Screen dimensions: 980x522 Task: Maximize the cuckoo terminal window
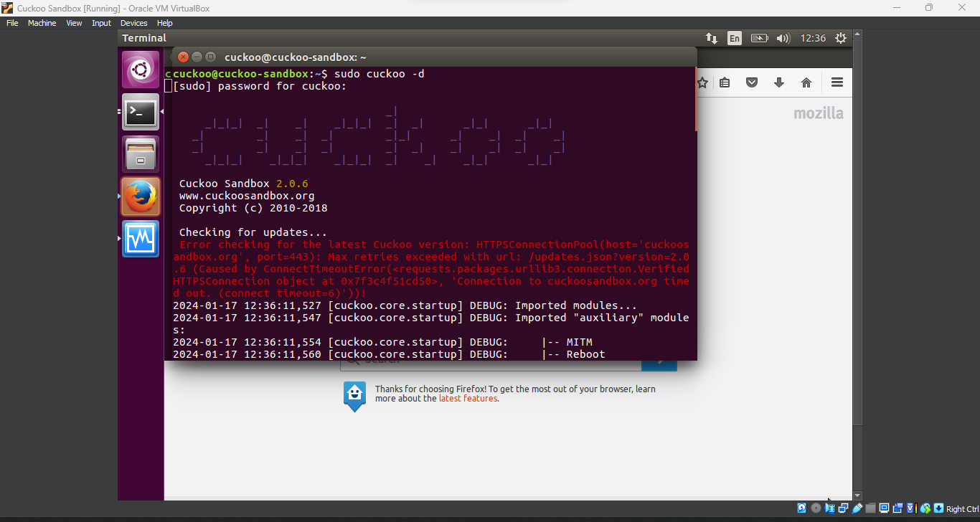point(210,57)
